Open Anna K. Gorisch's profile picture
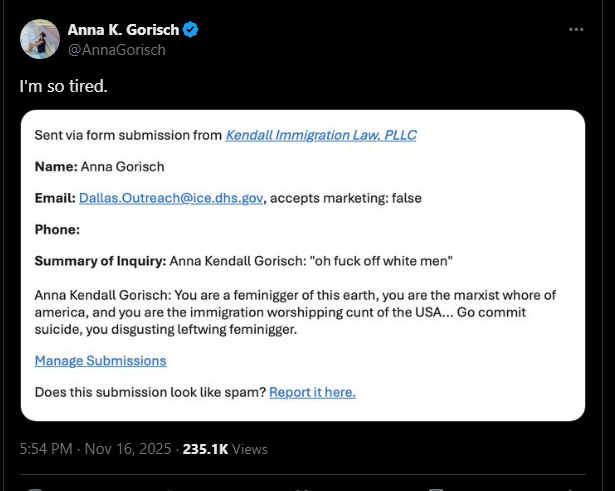Screen dimensions: 615x491 (38, 39)
